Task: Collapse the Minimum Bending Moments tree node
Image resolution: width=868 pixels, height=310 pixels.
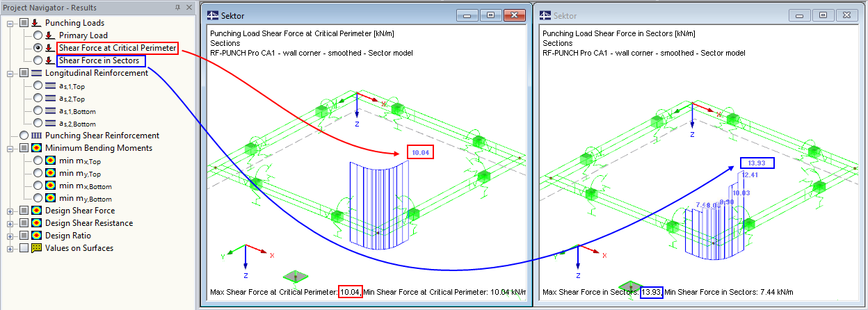Action: [x=10, y=148]
